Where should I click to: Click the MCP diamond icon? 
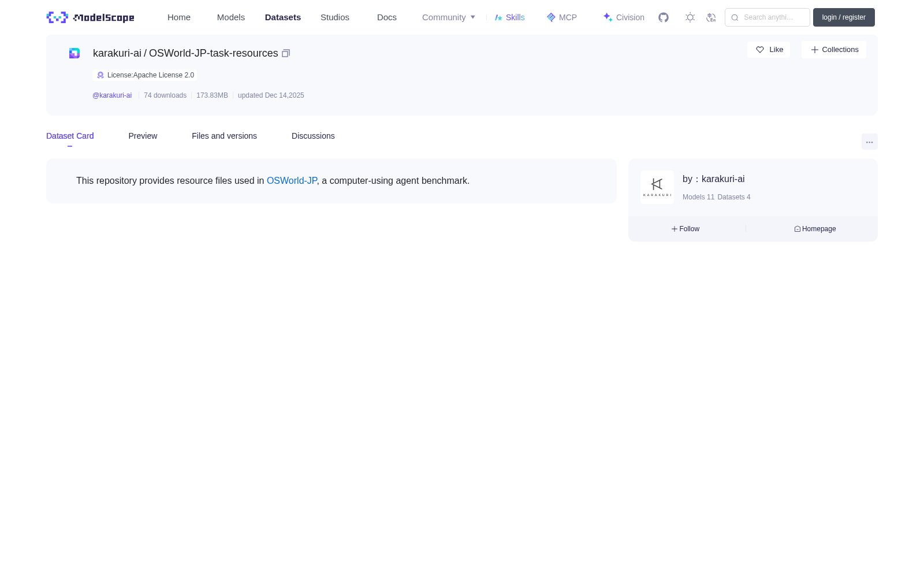551,17
